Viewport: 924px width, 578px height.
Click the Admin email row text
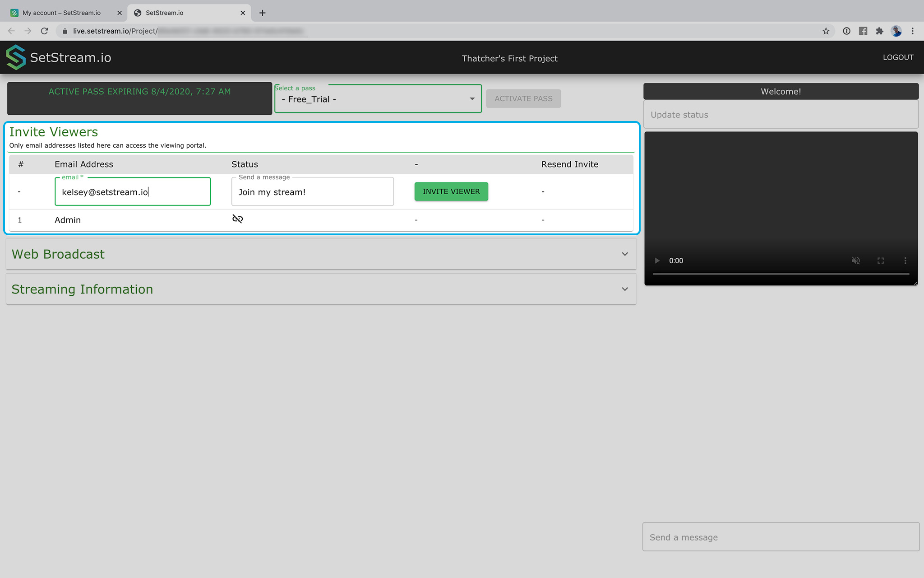(x=68, y=220)
